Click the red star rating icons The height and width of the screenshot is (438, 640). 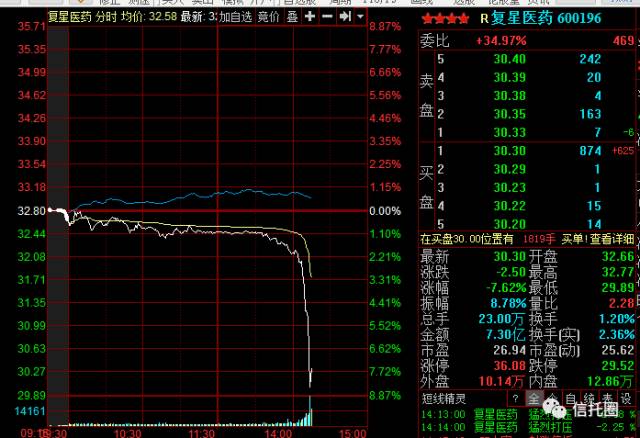445,18
